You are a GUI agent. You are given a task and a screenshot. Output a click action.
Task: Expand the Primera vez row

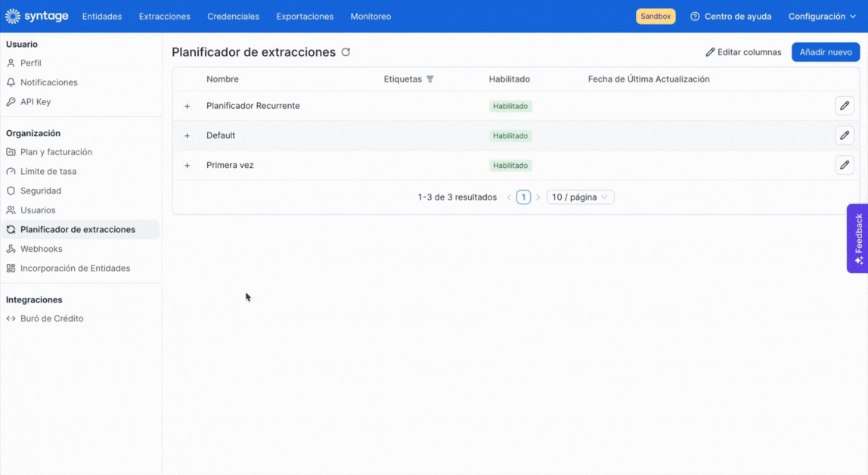tap(187, 166)
